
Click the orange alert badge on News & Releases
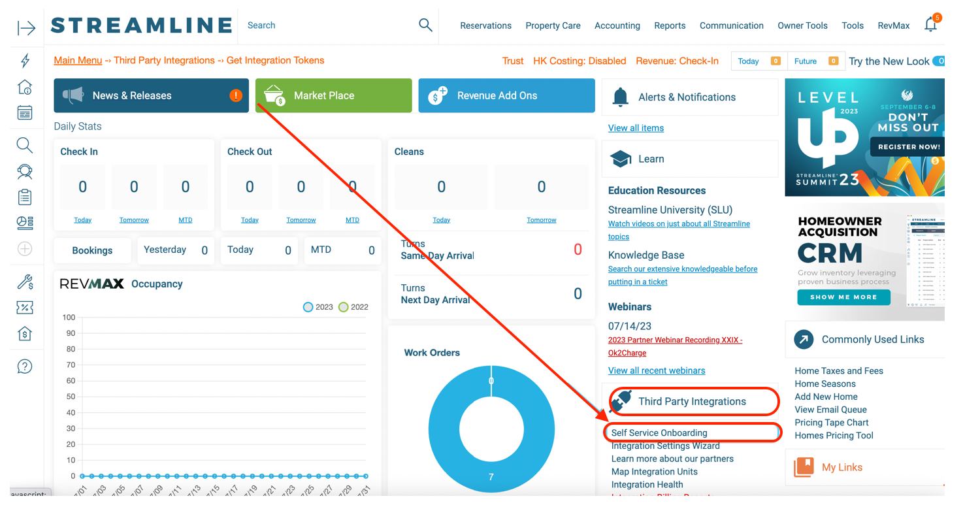pos(236,95)
